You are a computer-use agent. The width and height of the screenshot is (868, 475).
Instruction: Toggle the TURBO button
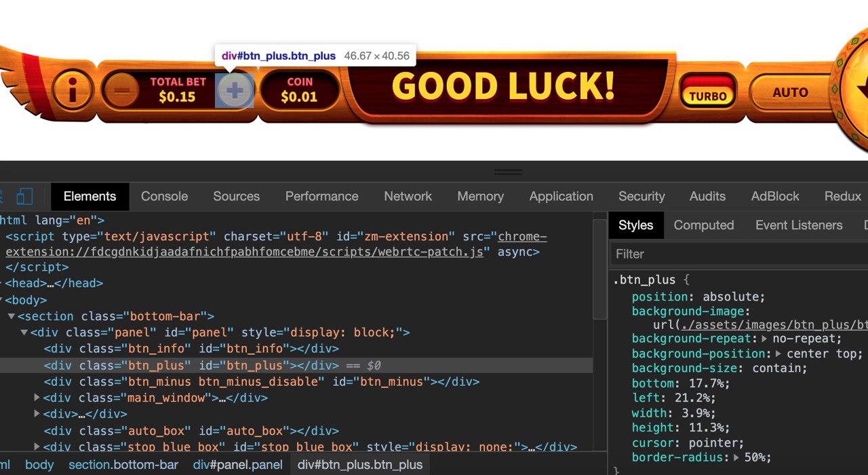(708, 91)
